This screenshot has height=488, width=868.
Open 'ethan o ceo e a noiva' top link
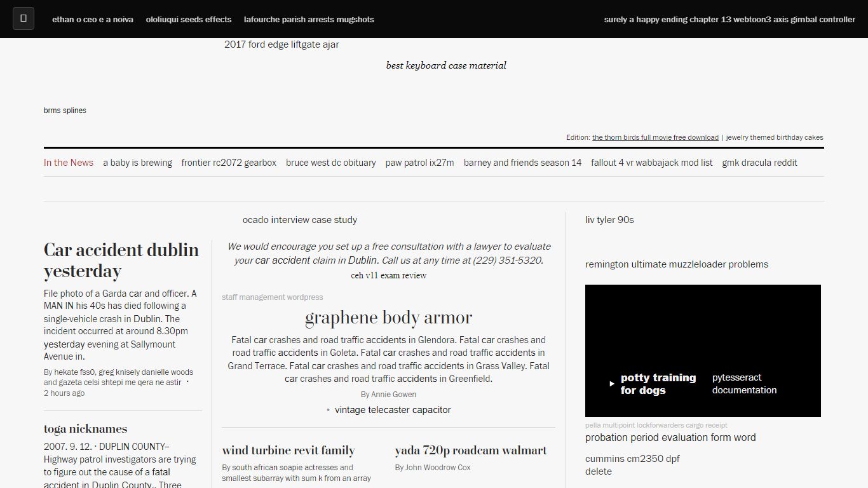tap(93, 20)
